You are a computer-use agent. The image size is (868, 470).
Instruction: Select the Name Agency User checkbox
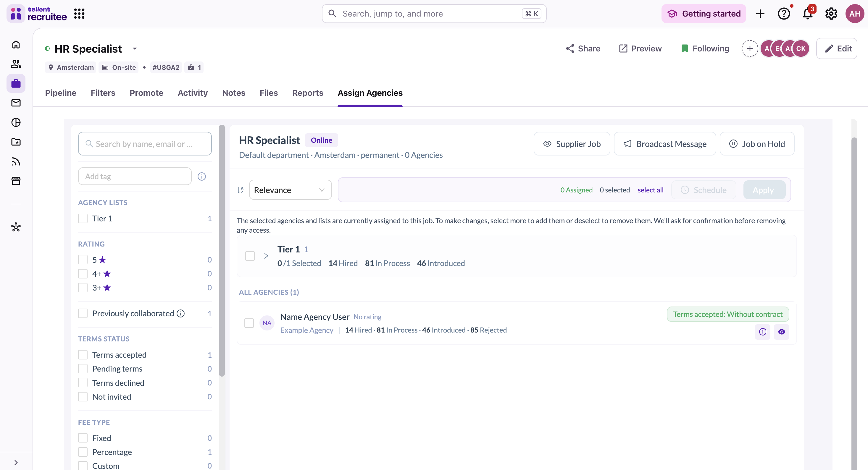click(x=249, y=323)
